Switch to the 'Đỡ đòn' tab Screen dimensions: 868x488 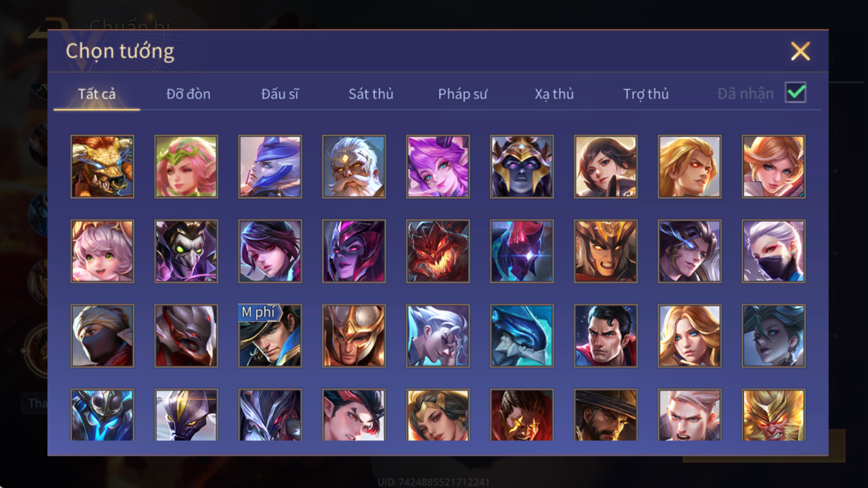[x=188, y=94]
